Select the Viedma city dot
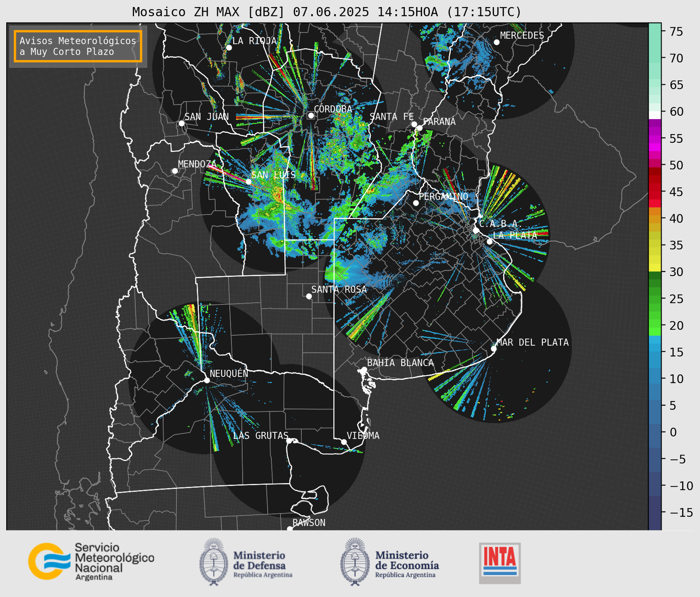 tap(344, 442)
